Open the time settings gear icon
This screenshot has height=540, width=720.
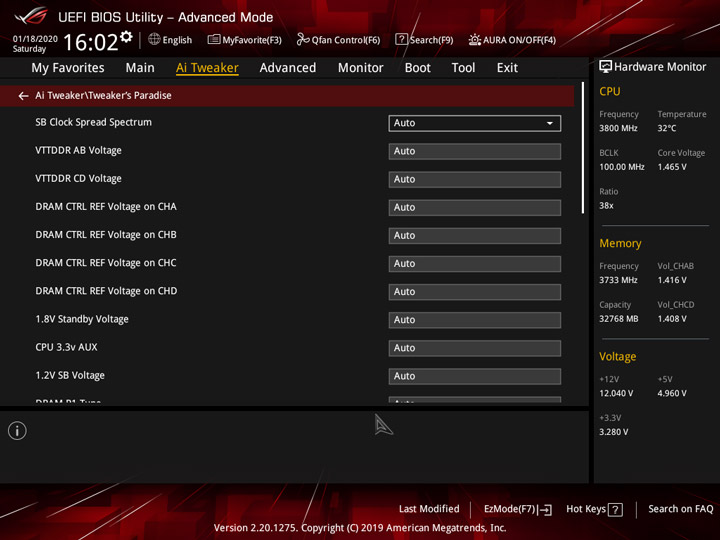tap(126, 37)
